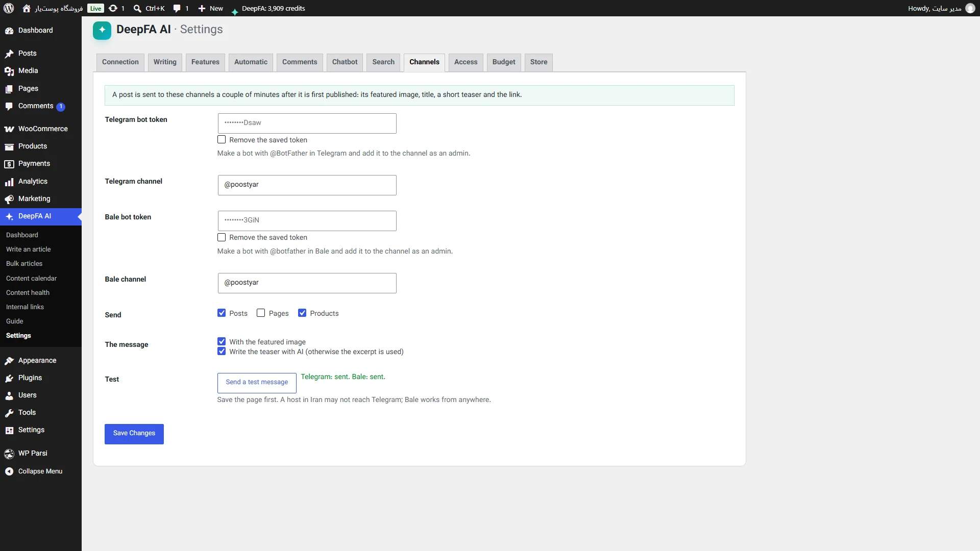This screenshot has height=551, width=980.
Task: Click the Marketing megaphone icon
Action: (9, 199)
